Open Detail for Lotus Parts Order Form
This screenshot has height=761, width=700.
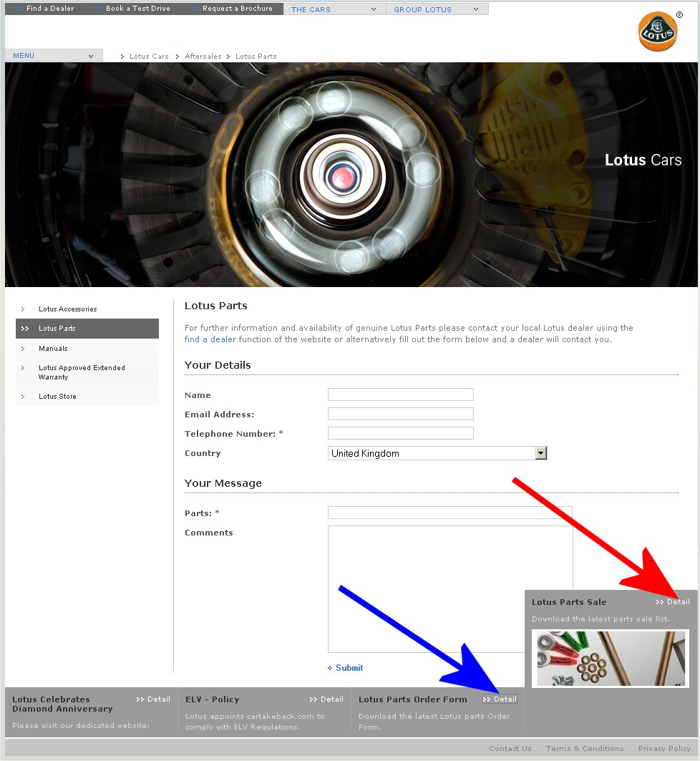500,699
